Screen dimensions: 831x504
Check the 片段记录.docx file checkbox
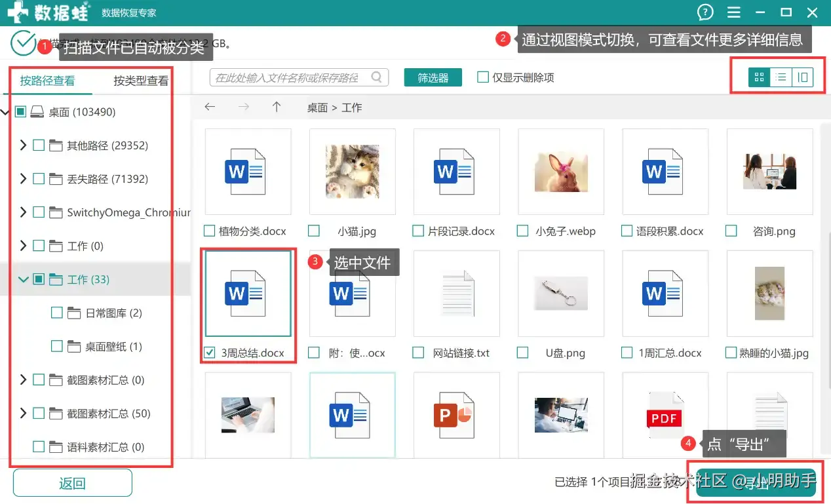coord(418,231)
